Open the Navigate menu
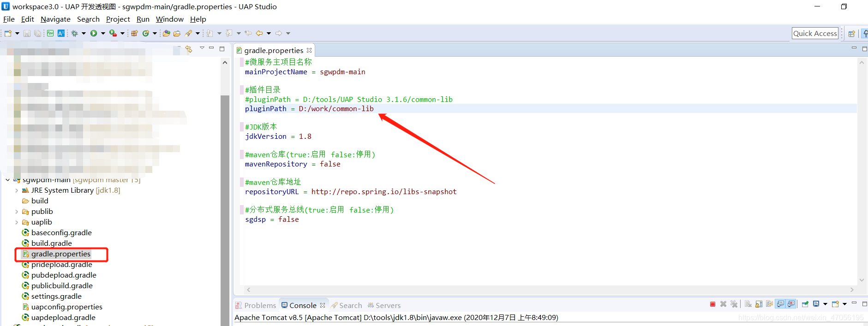868x326 pixels. tap(55, 19)
